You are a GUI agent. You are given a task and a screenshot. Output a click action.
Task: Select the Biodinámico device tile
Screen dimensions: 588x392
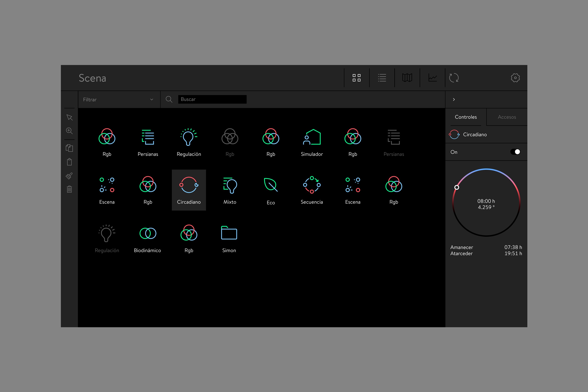(147, 239)
